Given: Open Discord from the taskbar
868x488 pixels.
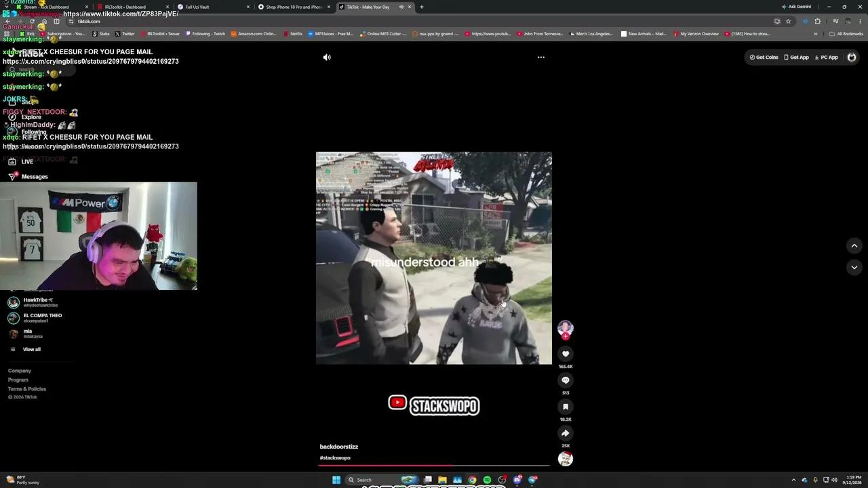Looking at the screenshot, I should (517, 480).
